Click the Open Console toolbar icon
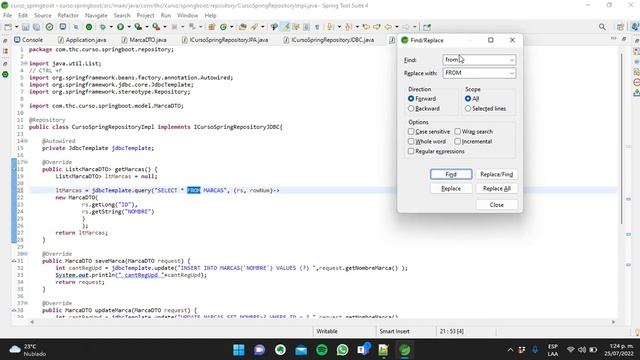Screen dimensions: 640x360 [x=62, y=27]
